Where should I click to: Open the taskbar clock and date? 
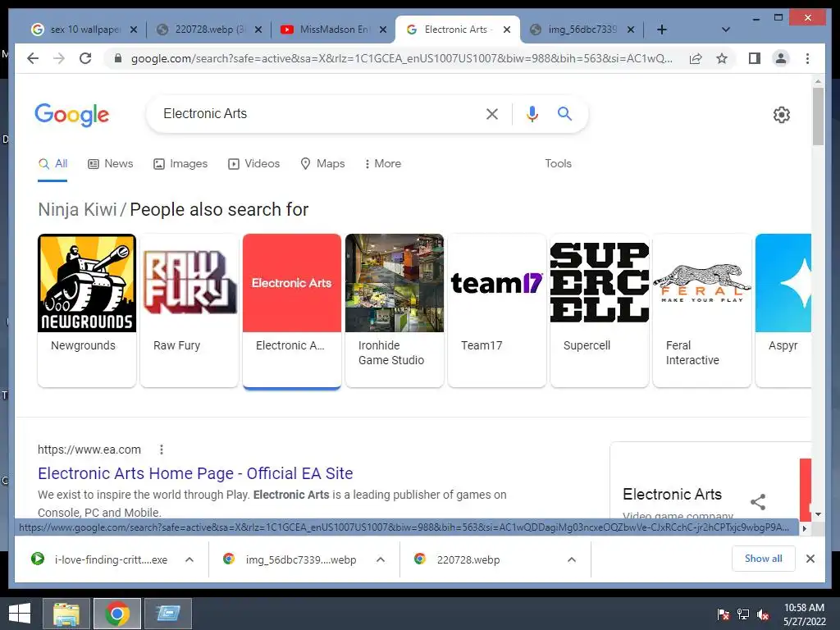804,614
